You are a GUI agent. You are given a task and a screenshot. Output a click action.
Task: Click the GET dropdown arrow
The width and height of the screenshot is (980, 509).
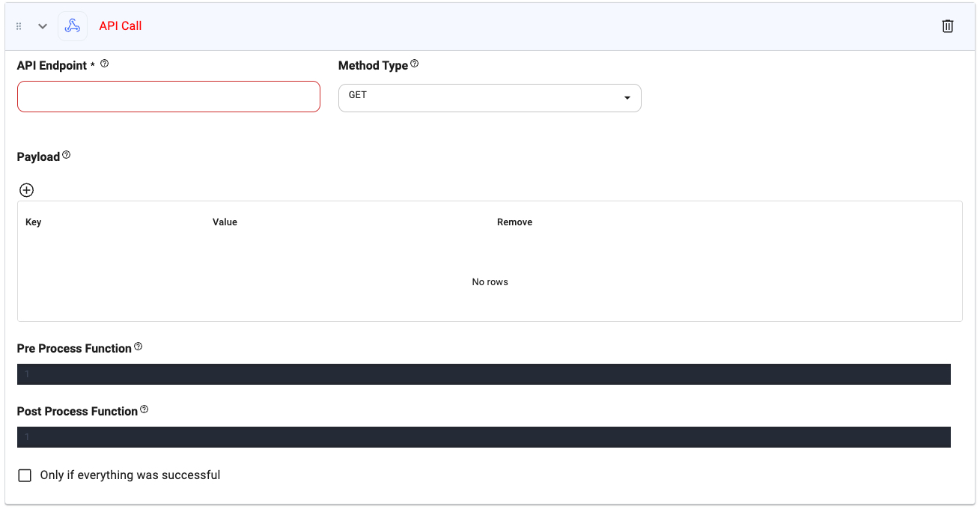click(x=627, y=97)
